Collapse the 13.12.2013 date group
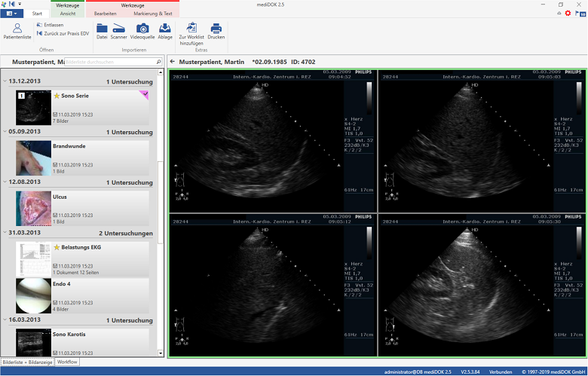The width and height of the screenshot is (588, 376). [5, 81]
